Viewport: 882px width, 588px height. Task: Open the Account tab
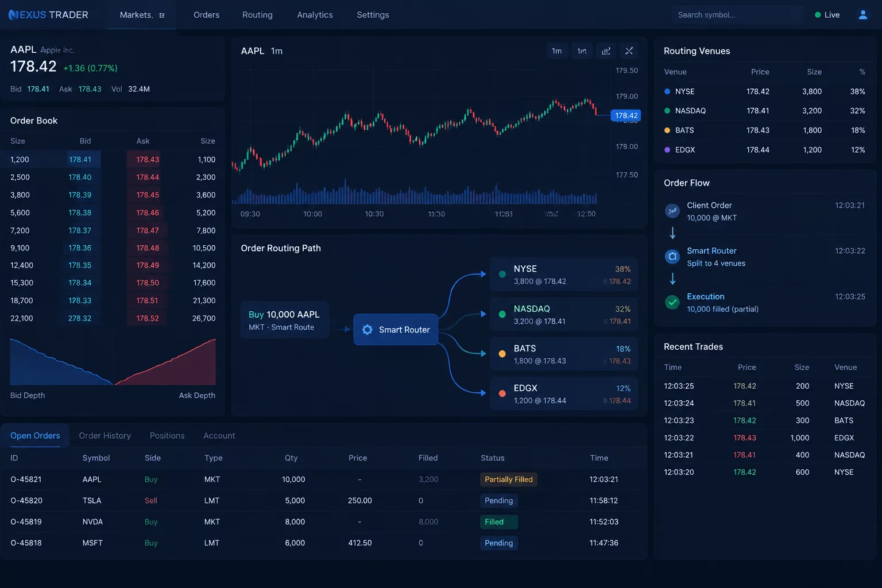coord(219,436)
